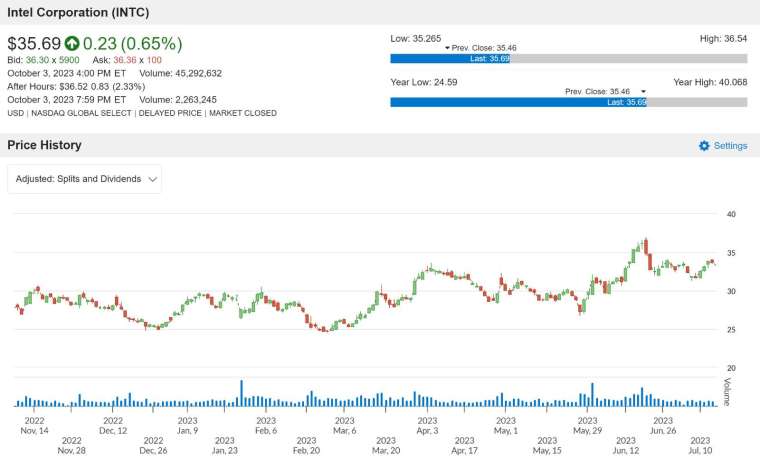Viewport: 760px width, 466px height.
Task: Click the Price History section header
Action: (x=44, y=145)
